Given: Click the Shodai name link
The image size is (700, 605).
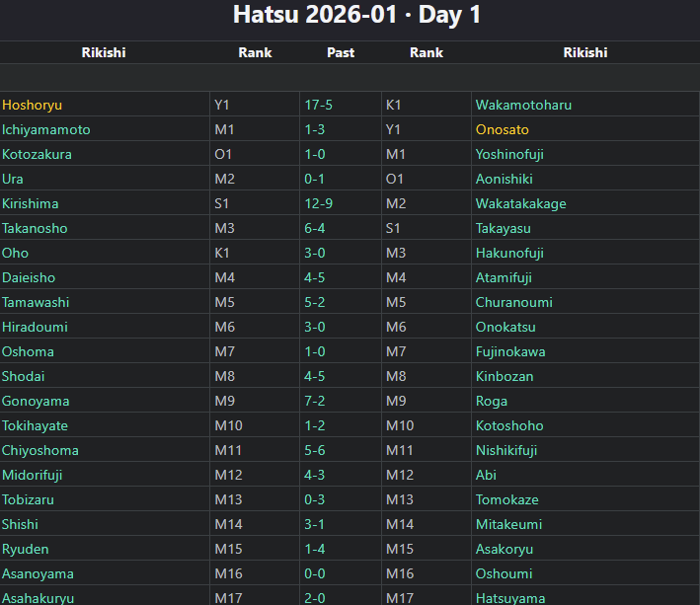Looking at the screenshot, I should pos(23,377).
